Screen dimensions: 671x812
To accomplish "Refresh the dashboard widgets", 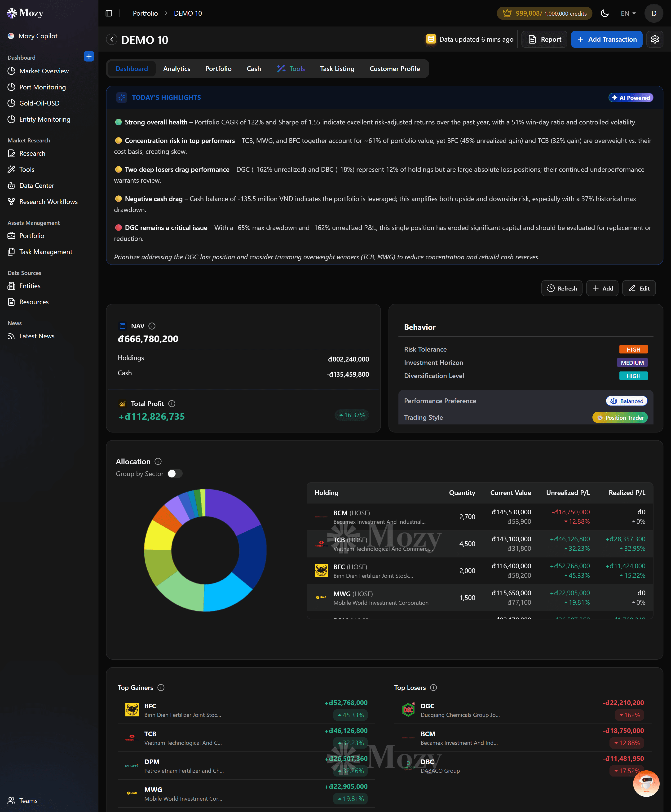I will pyautogui.click(x=562, y=288).
